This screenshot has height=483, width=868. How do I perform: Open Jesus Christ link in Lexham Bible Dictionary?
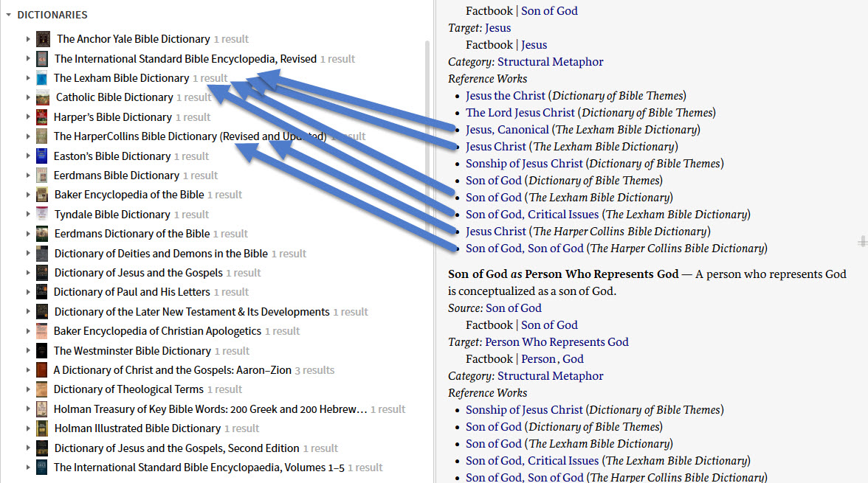[x=495, y=147]
